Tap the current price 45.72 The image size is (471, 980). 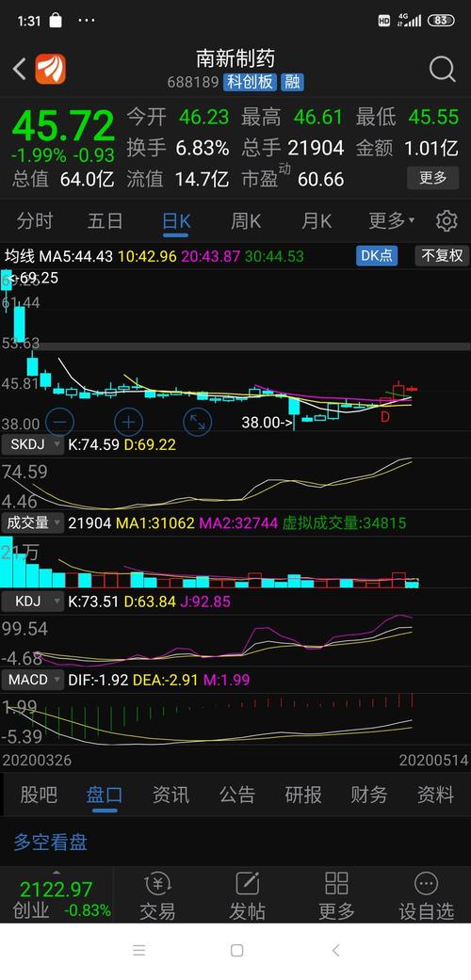click(x=64, y=125)
